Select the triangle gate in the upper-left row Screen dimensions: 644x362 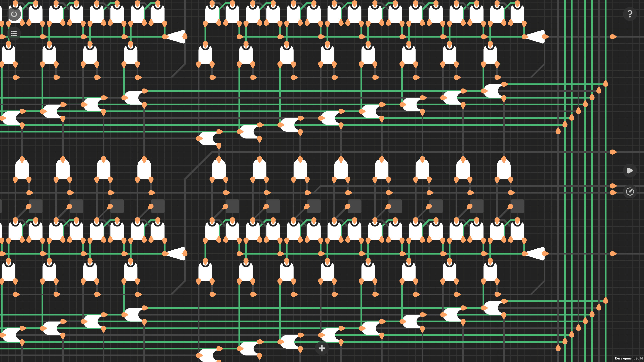point(176,37)
